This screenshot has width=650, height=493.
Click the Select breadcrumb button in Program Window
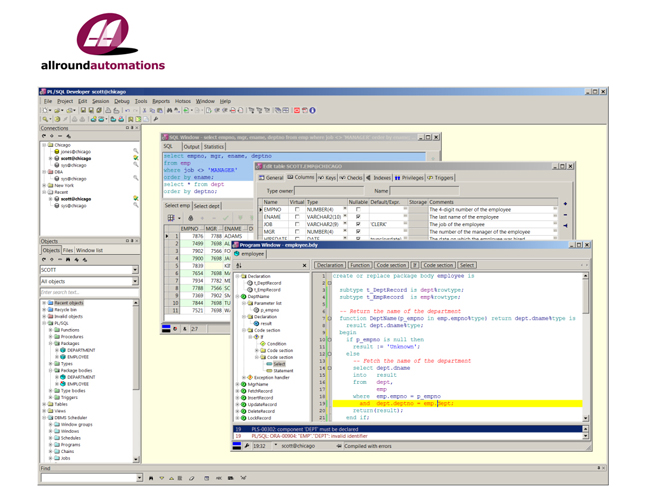[x=467, y=265]
